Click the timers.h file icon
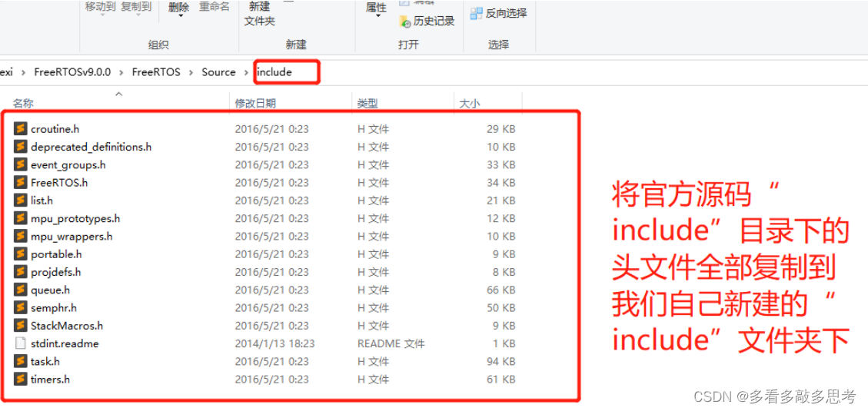Screen dimensions: 868x411 (x=21, y=380)
